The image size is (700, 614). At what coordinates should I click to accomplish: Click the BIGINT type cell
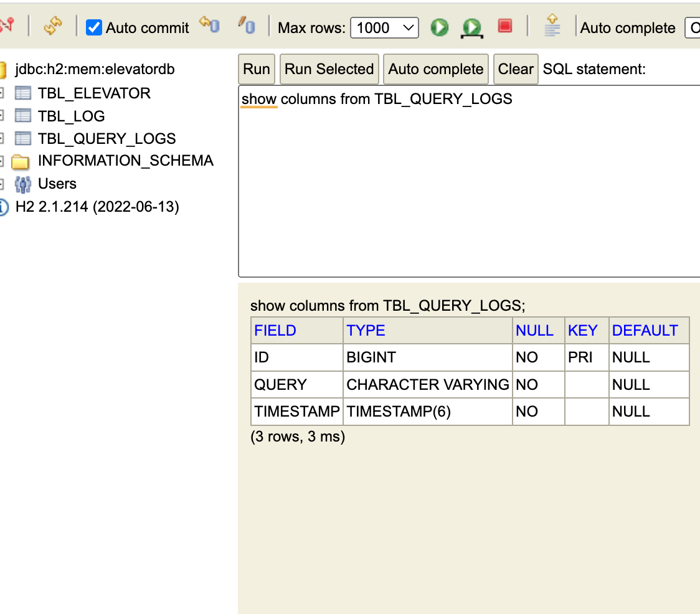point(428,357)
